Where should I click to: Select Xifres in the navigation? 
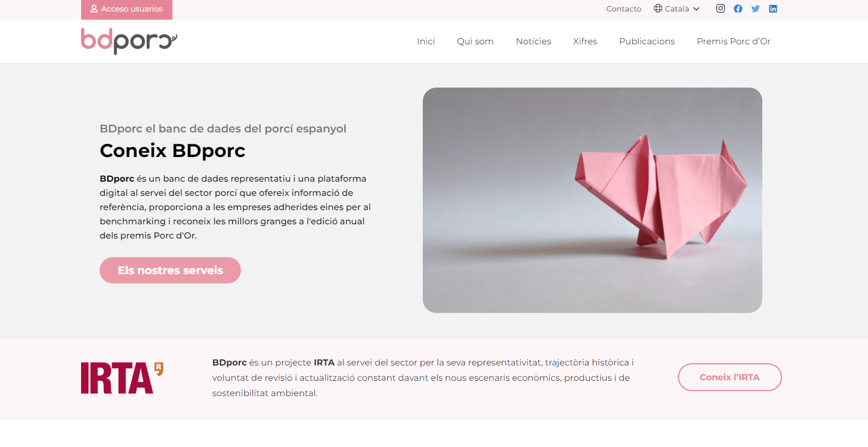click(x=585, y=42)
